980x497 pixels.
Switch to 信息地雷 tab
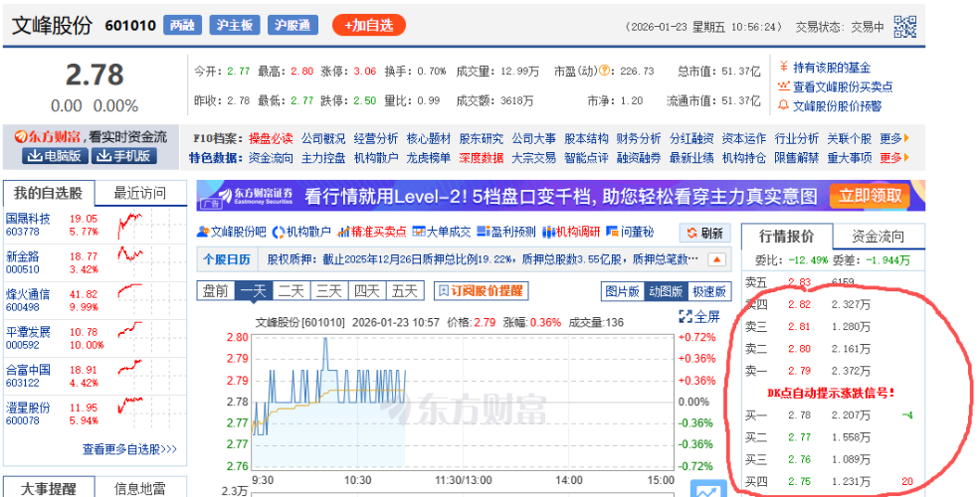click(x=140, y=488)
